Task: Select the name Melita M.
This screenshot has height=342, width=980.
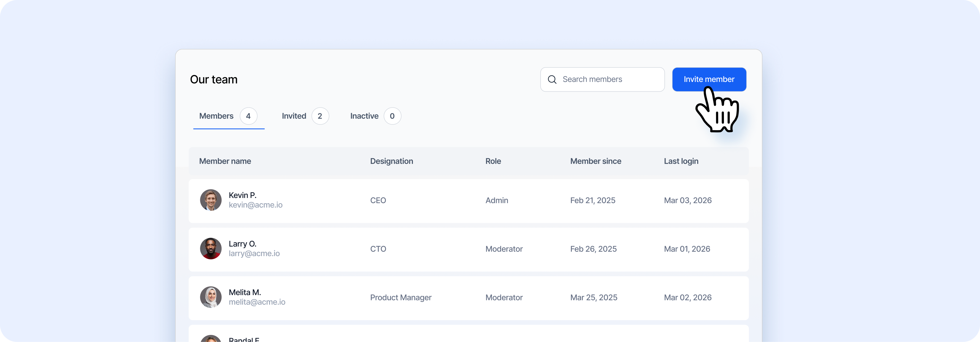Action: click(x=245, y=293)
